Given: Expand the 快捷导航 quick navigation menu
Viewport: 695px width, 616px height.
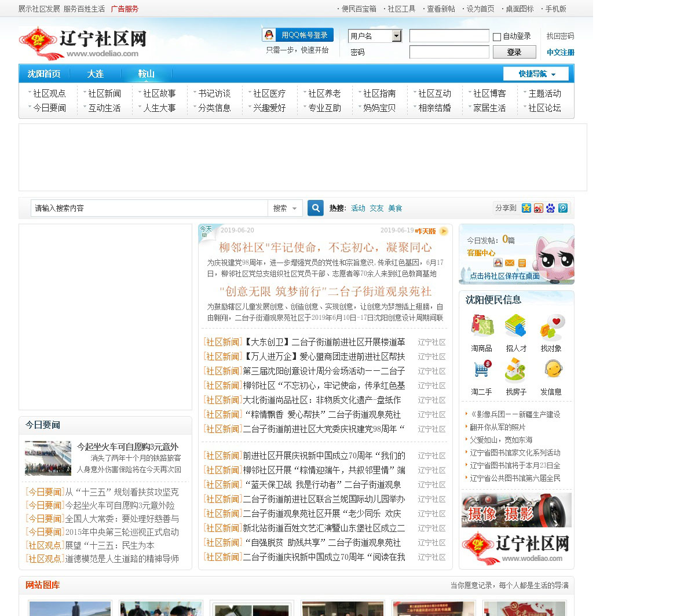Looking at the screenshot, I should pyautogui.click(x=536, y=74).
